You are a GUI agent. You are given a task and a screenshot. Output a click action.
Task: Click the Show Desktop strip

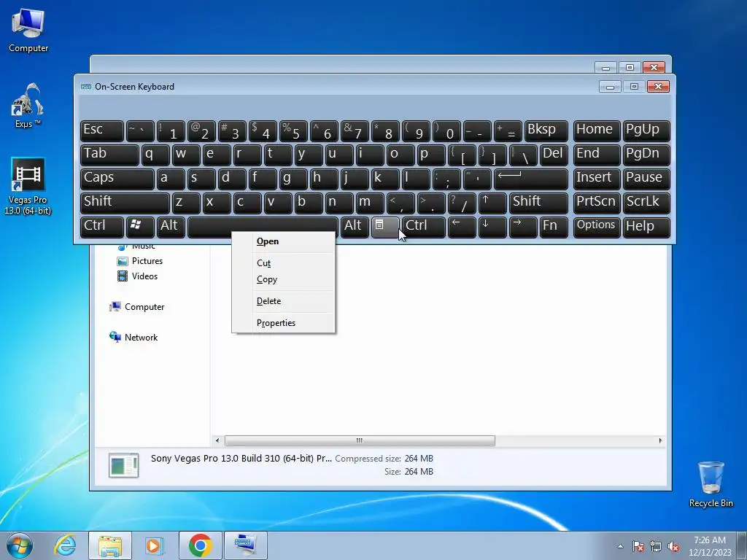coord(743,545)
